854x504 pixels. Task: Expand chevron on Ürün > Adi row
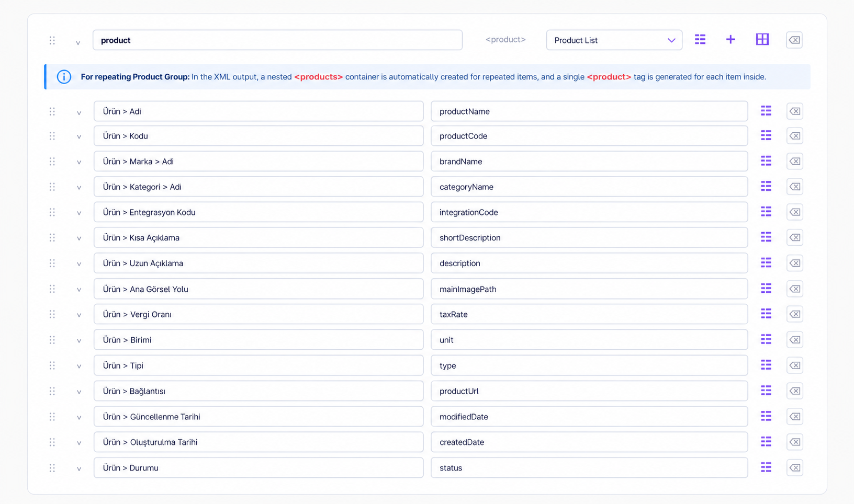pyautogui.click(x=79, y=113)
